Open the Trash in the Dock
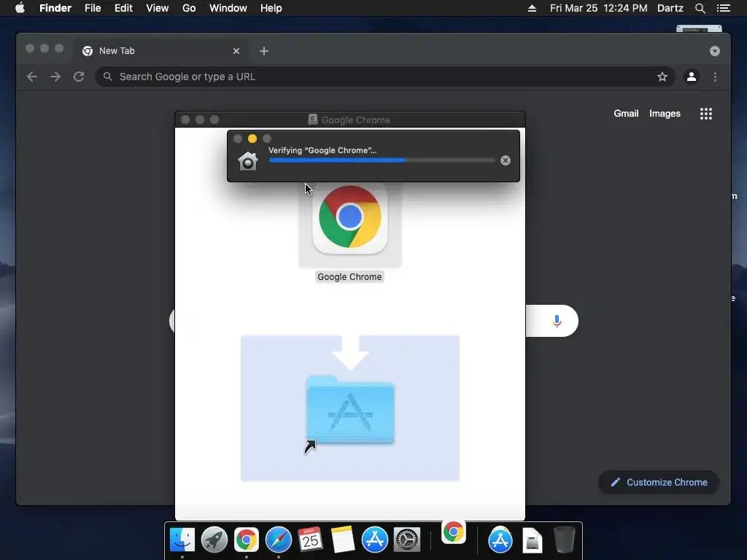 pos(565,540)
